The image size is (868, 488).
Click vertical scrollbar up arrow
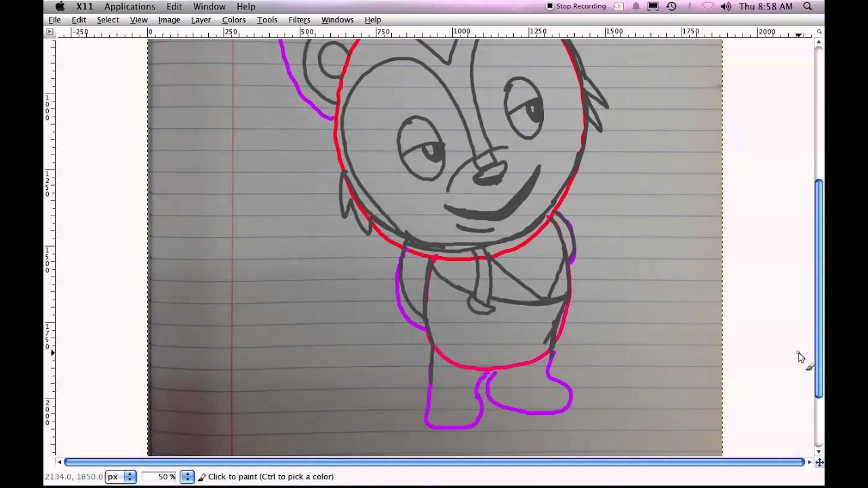pos(819,42)
